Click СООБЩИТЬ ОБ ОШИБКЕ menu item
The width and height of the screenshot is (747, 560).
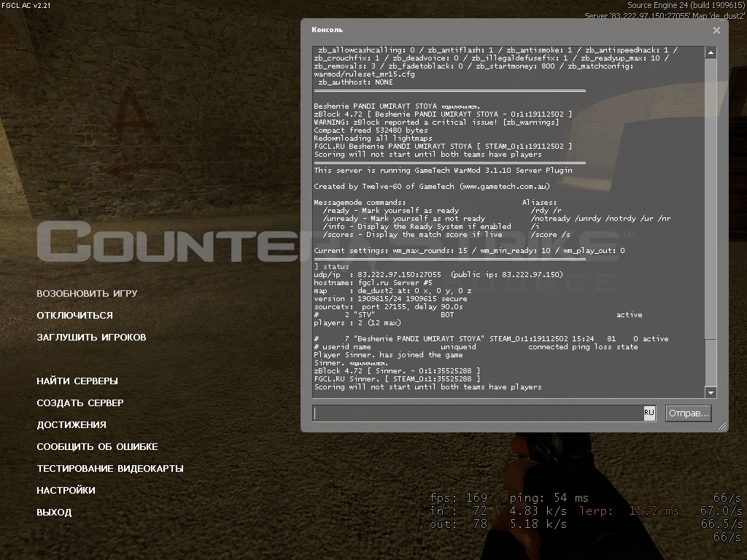tap(97, 447)
